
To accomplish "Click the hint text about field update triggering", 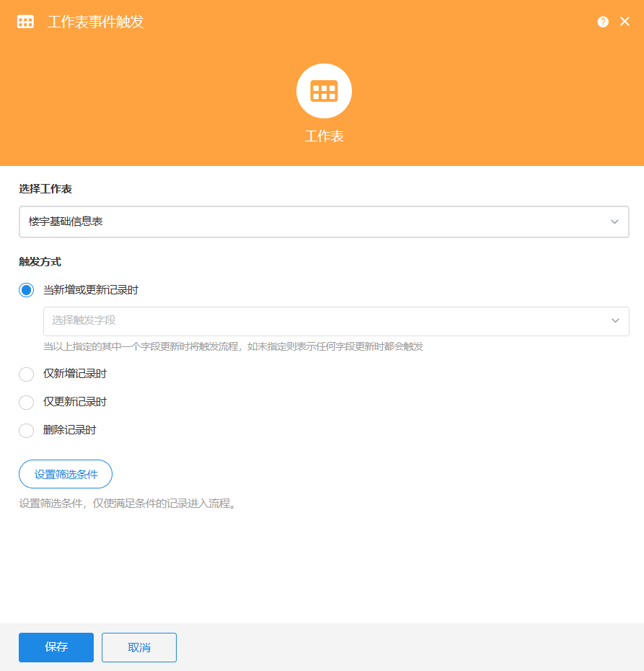I will pos(234,346).
